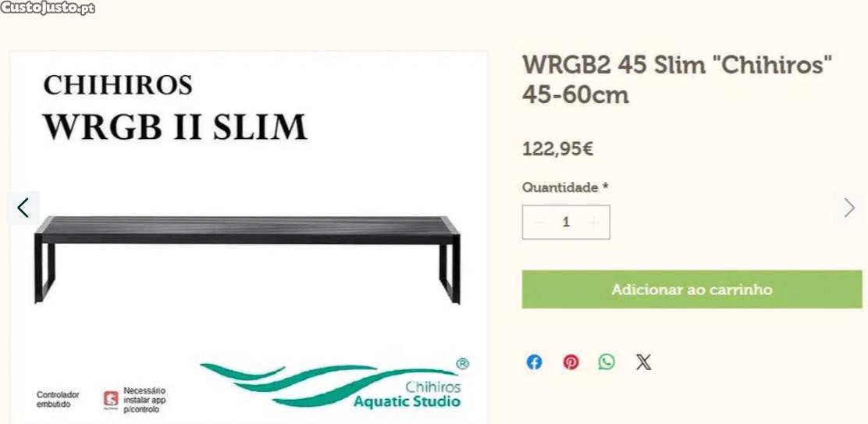This screenshot has height=424, width=868.
Task: Share via WhatsApp icon
Action: tap(607, 362)
